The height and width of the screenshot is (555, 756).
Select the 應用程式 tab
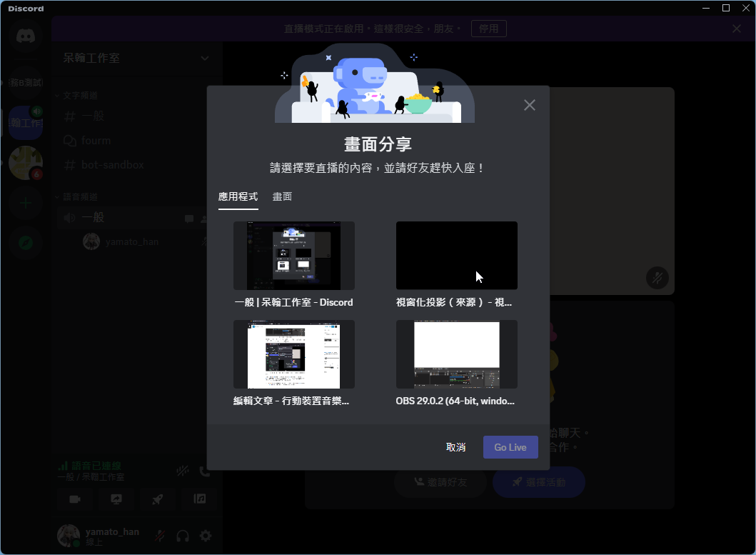coord(238,196)
